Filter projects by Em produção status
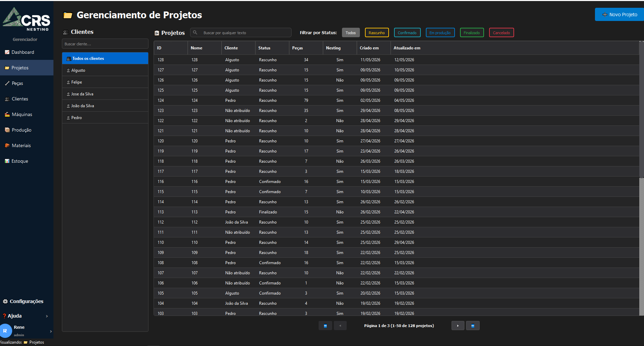Viewport: 644px width, 346px height. tap(440, 33)
